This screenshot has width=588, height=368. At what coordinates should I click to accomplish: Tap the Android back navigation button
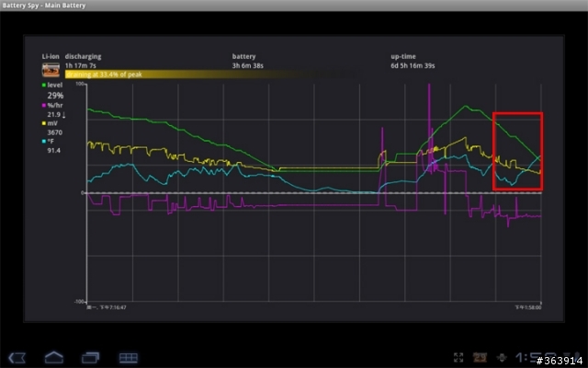tap(17, 358)
